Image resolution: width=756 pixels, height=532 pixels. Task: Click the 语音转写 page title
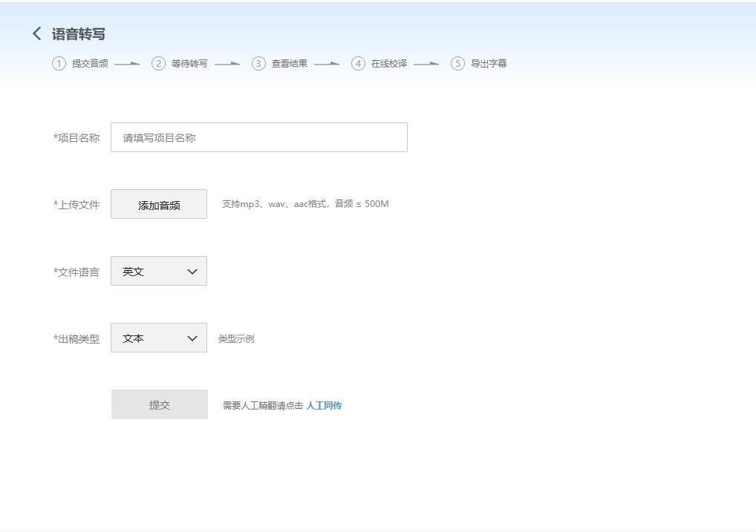(77, 33)
